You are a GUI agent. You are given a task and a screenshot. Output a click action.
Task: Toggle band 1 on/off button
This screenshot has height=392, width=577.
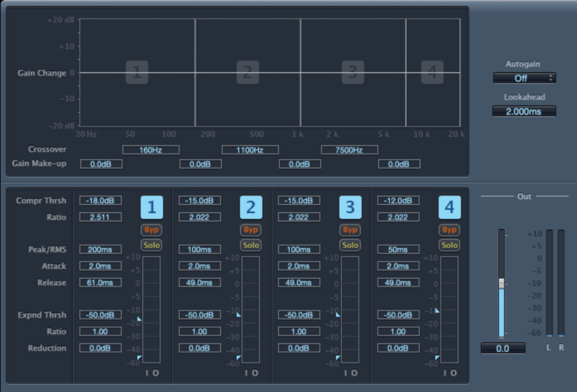pos(152,207)
